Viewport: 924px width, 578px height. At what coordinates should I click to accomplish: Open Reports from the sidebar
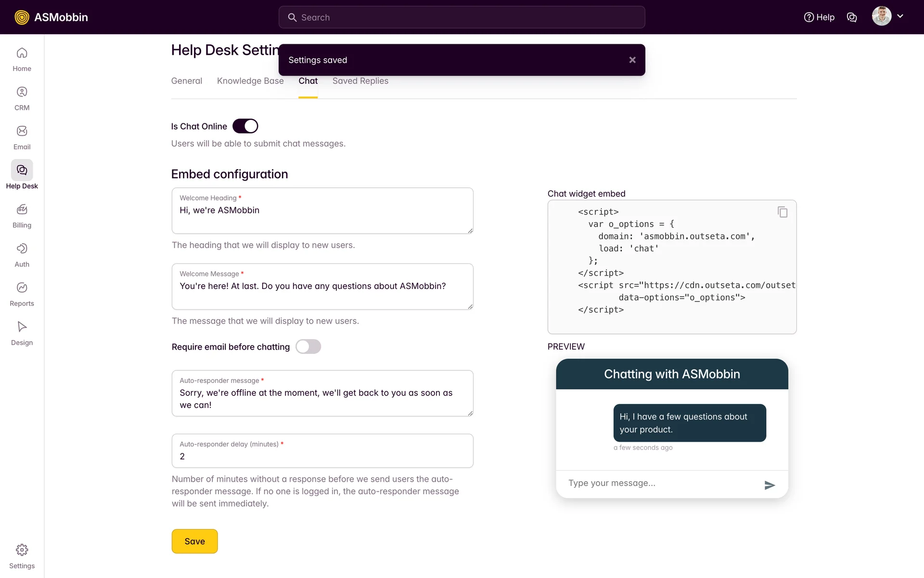22,288
